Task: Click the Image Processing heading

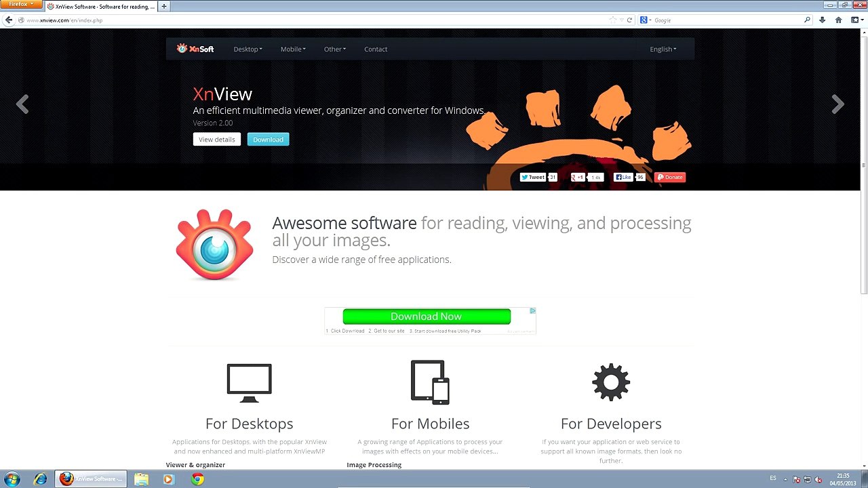Action: coord(374,465)
